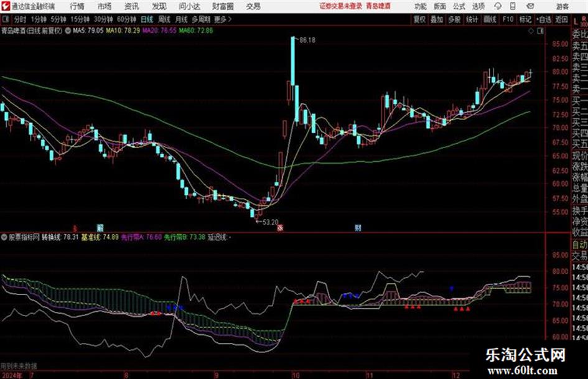Click the 游客 user account label
Viewport: 588px width, 379px height.
(562, 6)
